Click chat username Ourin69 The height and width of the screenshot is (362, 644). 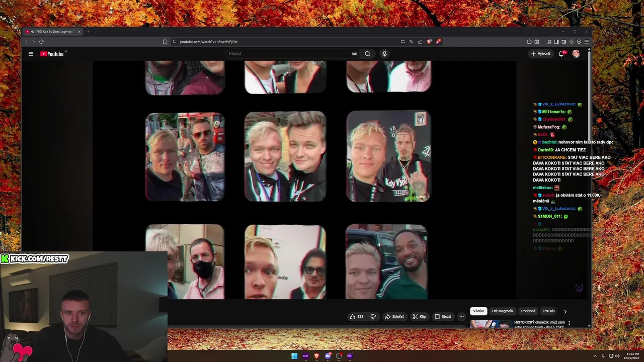(x=545, y=150)
